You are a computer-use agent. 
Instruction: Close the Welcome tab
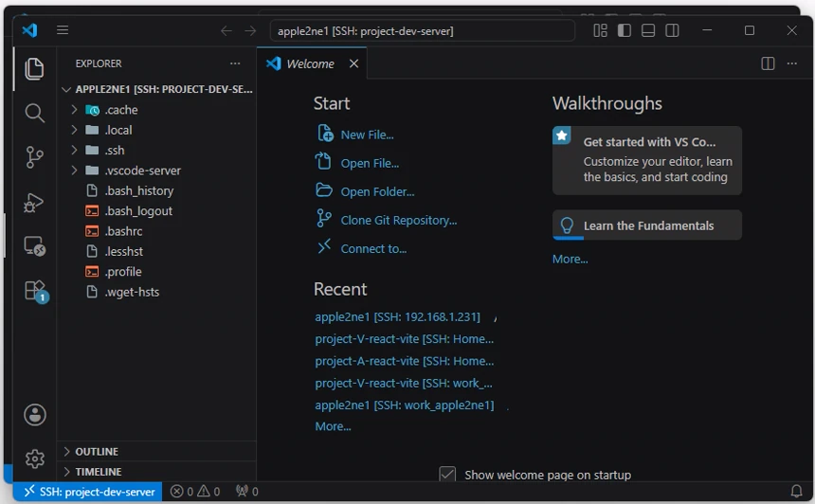[354, 63]
